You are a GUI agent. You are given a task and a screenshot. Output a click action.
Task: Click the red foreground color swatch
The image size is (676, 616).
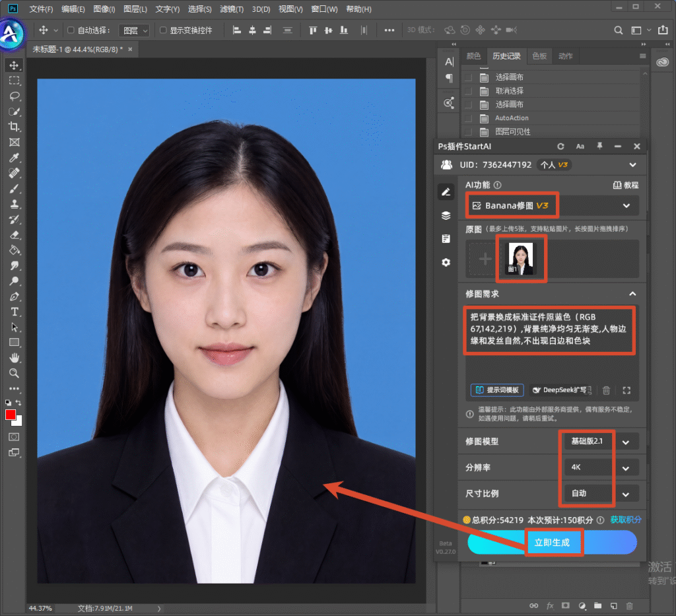point(11,415)
